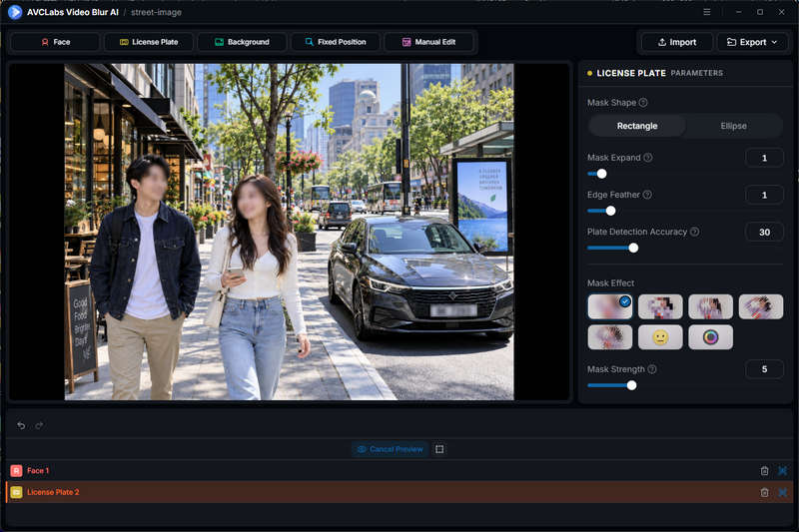Switch to License Plate tab
The width and height of the screenshot is (799, 532).
point(149,42)
